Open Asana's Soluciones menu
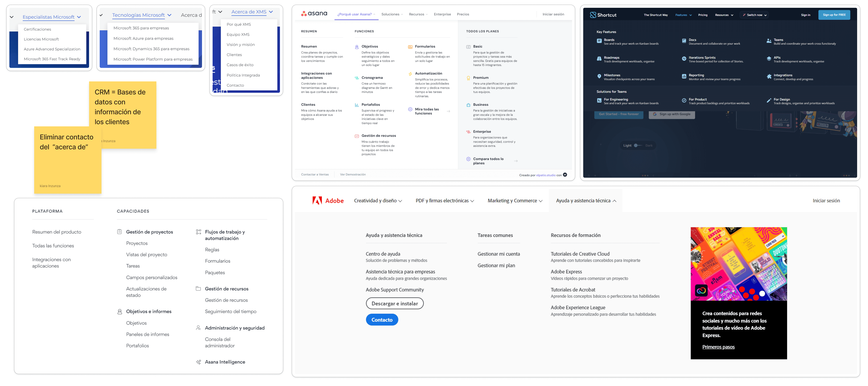Viewport: 868px width, 386px height. [x=392, y=14]
